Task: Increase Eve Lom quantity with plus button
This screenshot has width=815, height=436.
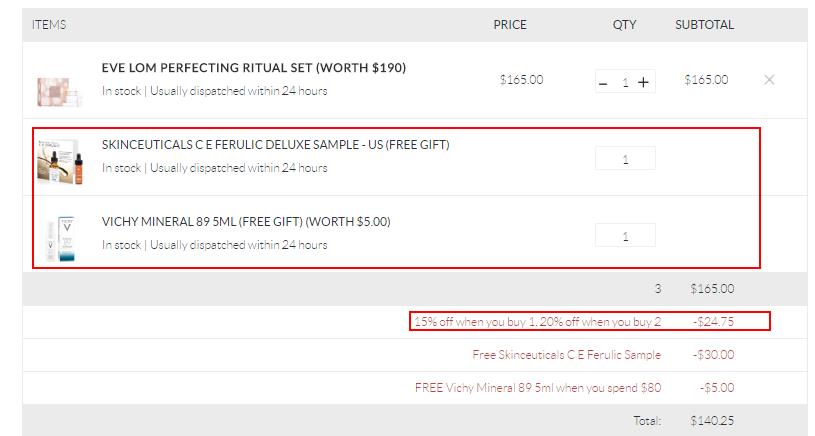Action: [643, 82]
